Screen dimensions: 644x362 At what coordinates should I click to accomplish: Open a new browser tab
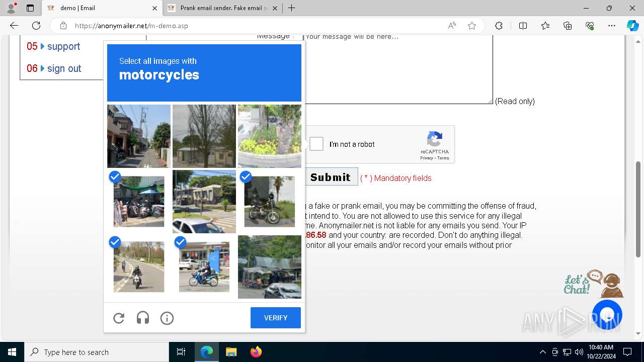point(291,8)
